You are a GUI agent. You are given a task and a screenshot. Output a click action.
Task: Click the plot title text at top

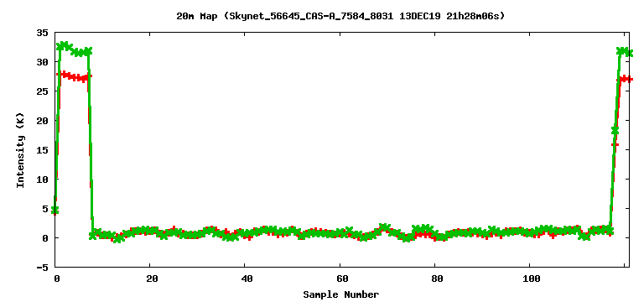point(340,17)
